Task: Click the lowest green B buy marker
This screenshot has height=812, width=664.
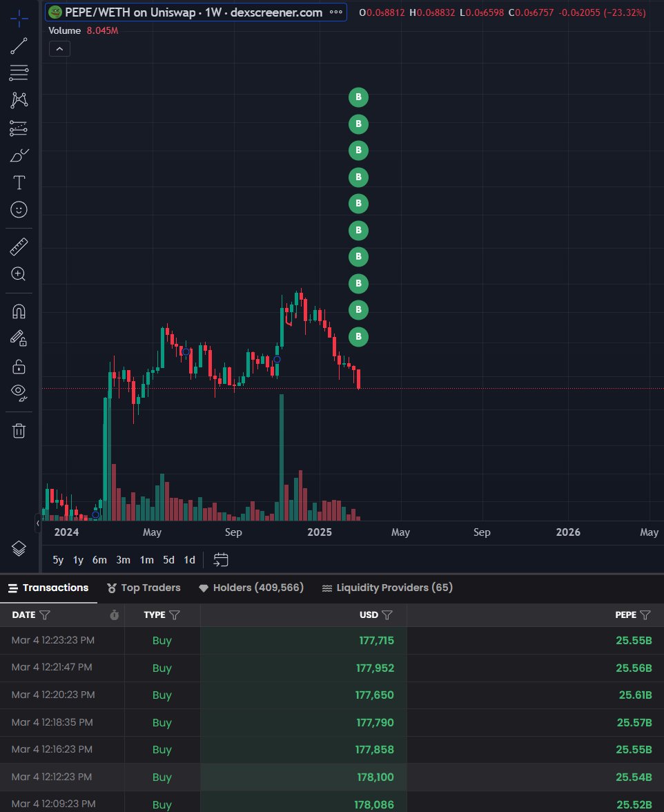Action: (358, 337)
